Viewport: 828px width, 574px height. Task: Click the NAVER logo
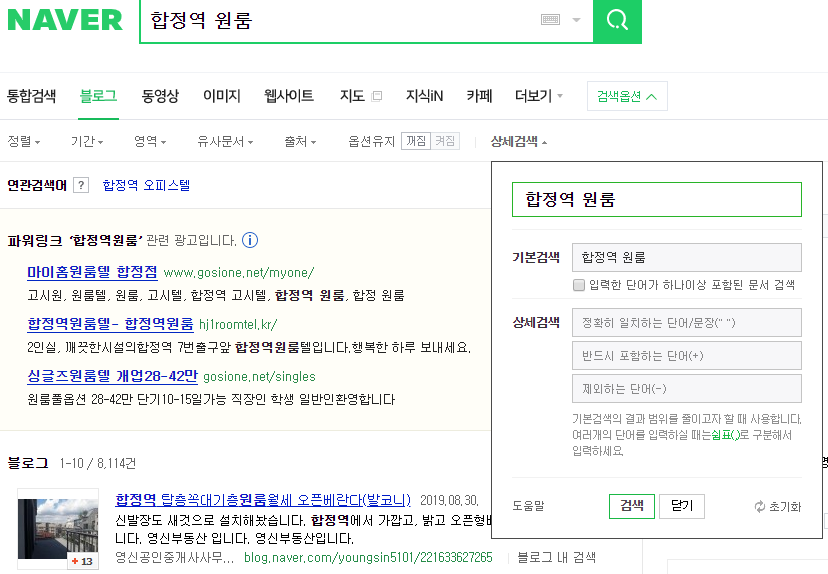[65, 20]
